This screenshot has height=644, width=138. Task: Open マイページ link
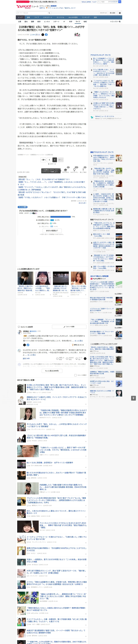click(x=103, y=13)
